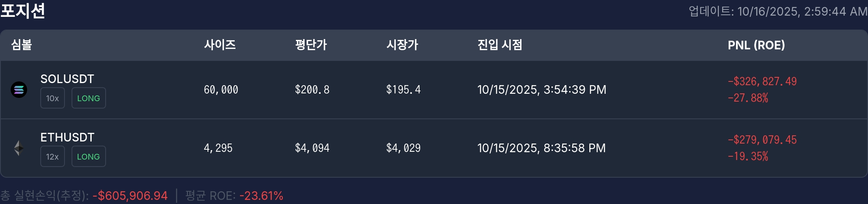Click the SOLUSDT entry time 3:54:39 PM
The height and width of the screenshot is (204, 868).
(575, 90)
